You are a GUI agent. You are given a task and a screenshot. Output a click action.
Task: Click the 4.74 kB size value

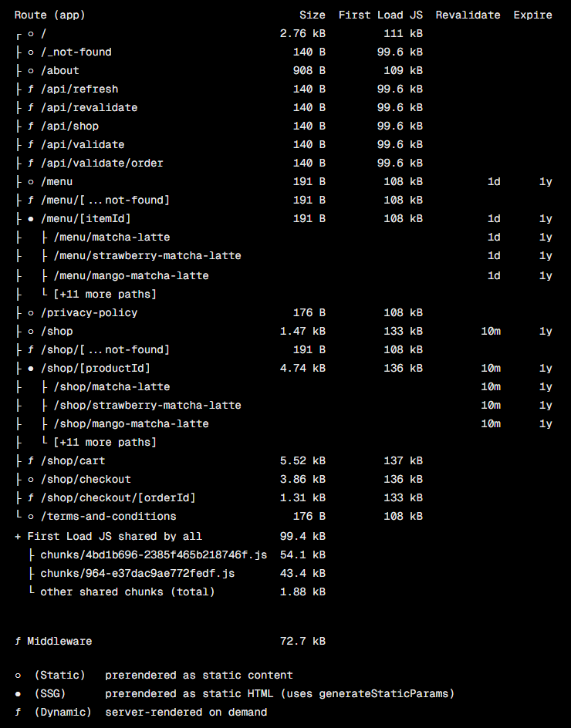(x=302, y=369)
